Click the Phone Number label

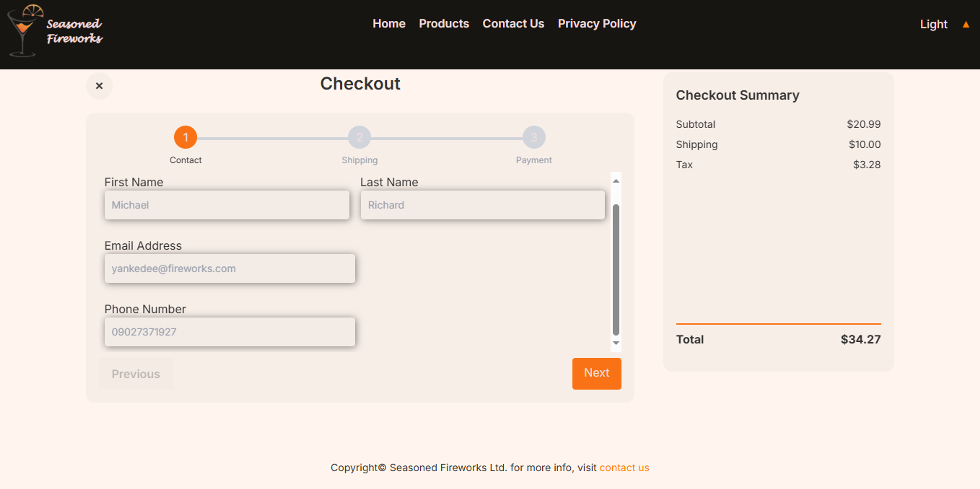145,309
